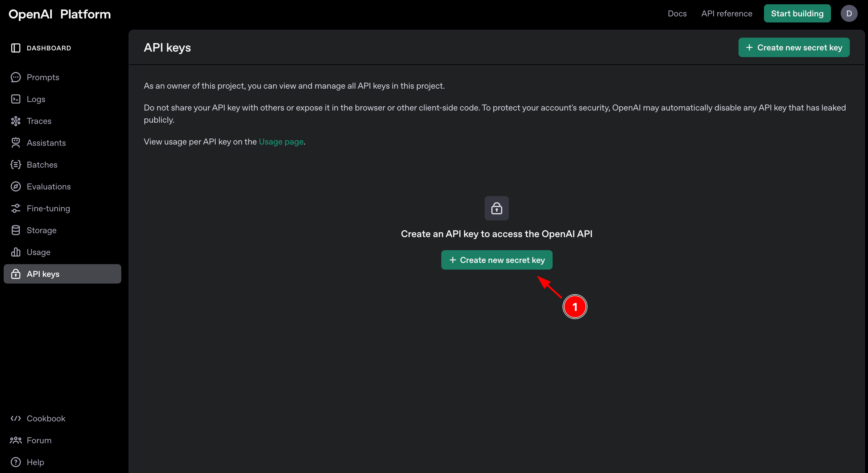Click the Storage database icon
This screenshot has height=473, width=868.
15,230
